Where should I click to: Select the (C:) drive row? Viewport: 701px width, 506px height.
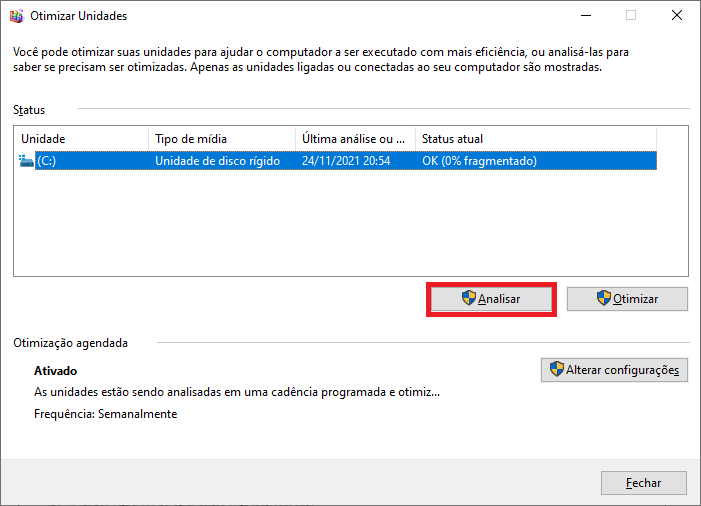338,161
